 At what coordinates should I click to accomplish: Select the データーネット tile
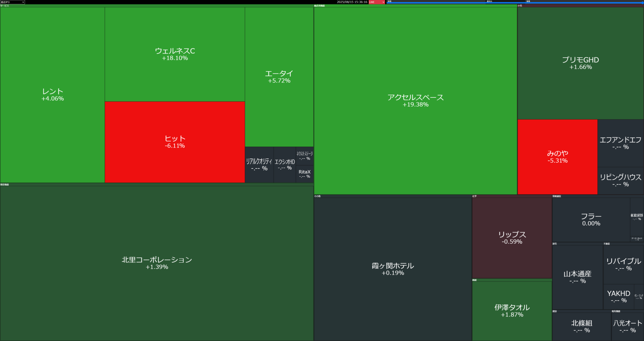pos(637,239)
